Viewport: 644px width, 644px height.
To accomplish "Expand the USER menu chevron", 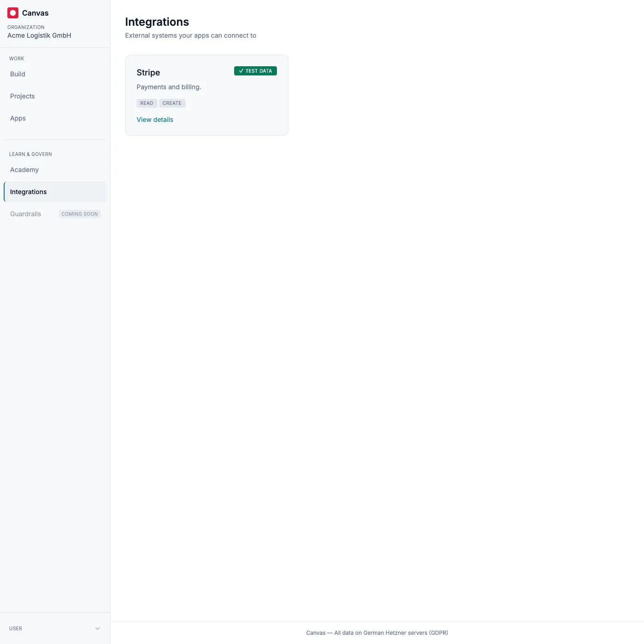I will (x=98, y=628).
